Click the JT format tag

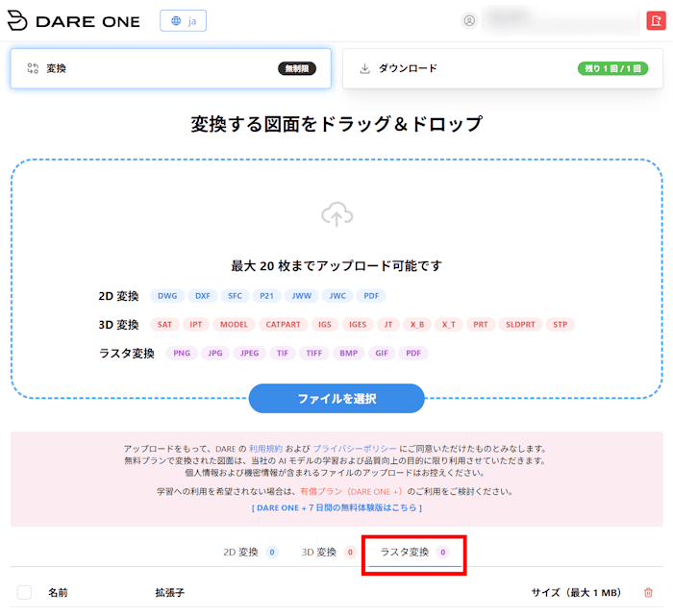388,325
